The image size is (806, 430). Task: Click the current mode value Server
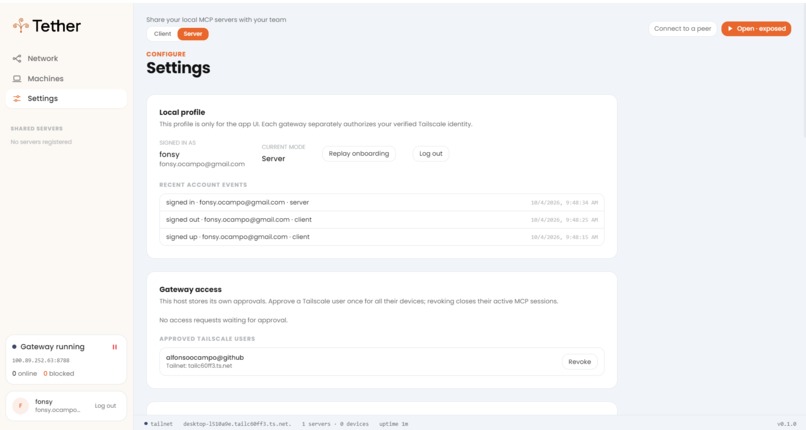[x=273, y=159]
